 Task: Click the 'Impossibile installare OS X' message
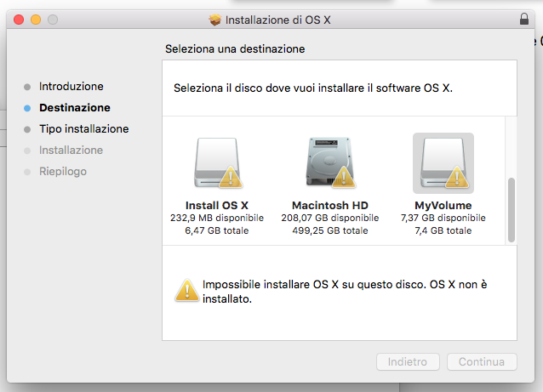click(345, 292)
